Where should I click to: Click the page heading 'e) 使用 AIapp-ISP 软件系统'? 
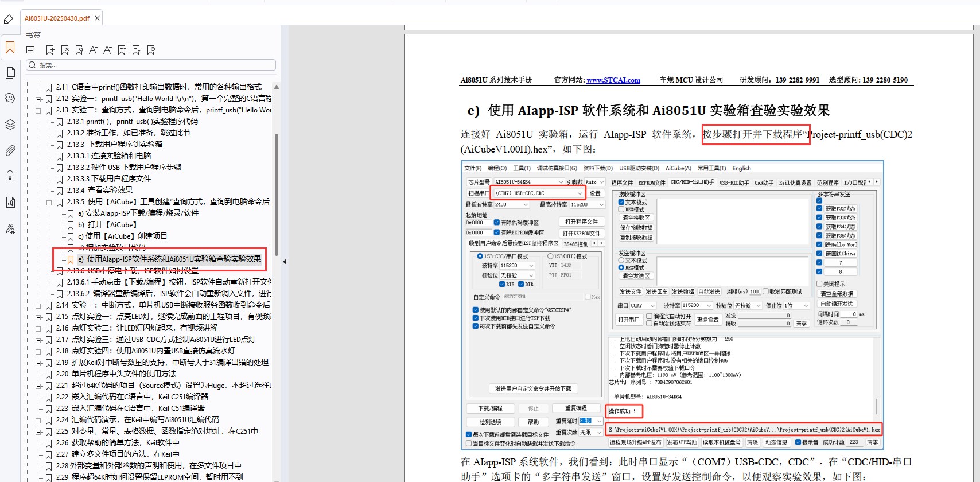(648, 111)
